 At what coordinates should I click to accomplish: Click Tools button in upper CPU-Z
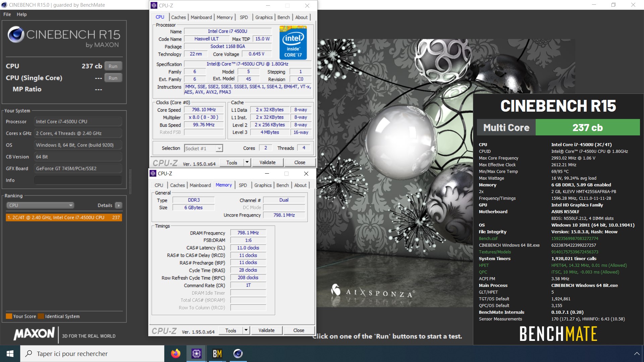pyautogui.click(x=232, y=163)
